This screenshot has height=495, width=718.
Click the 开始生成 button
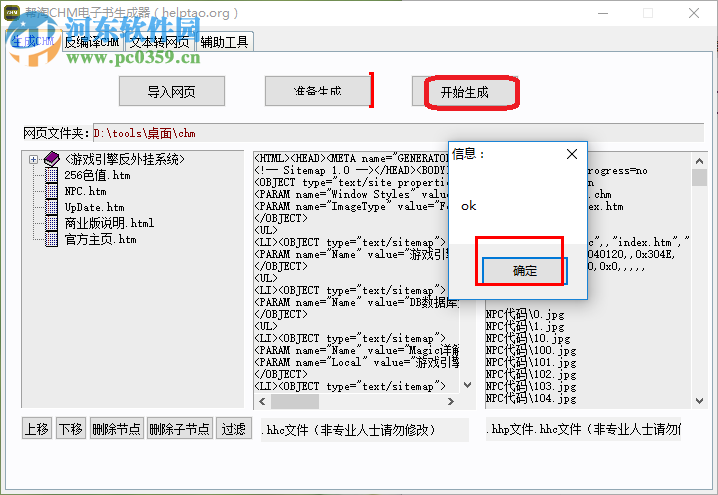tap(464, 92)
